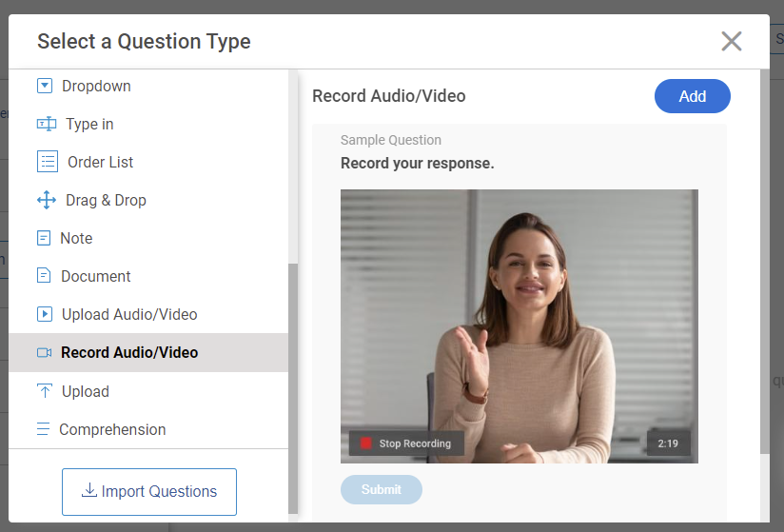Choose the Comprehension question type
784x532 pixels.
pyautogui.click(x=112, y=429)
